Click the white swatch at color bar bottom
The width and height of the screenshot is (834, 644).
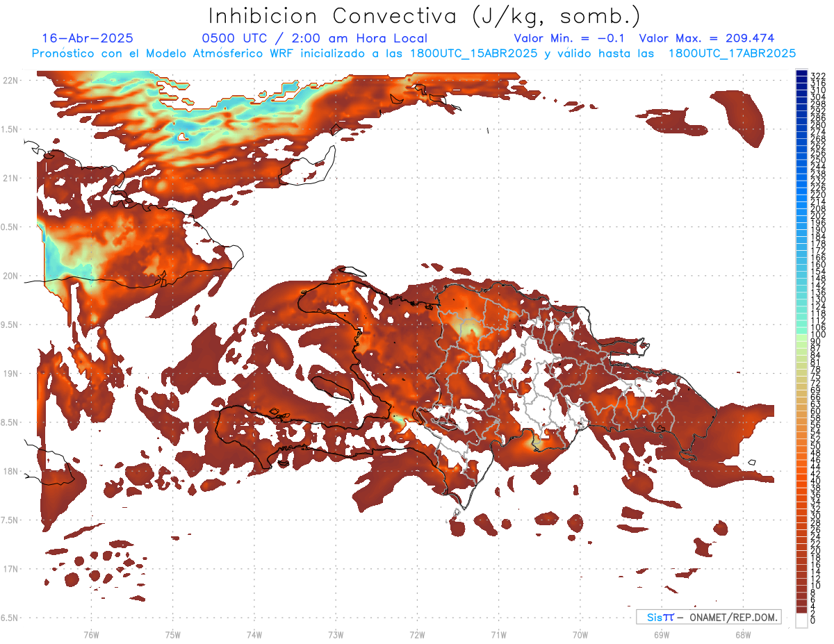[x=801, y=620]
